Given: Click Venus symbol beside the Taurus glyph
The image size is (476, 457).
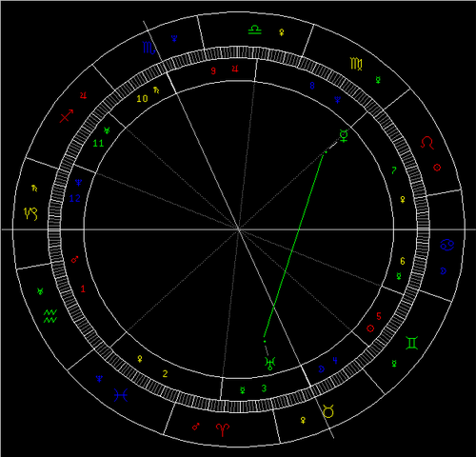Looking at the screenshot, I should 303,420.
